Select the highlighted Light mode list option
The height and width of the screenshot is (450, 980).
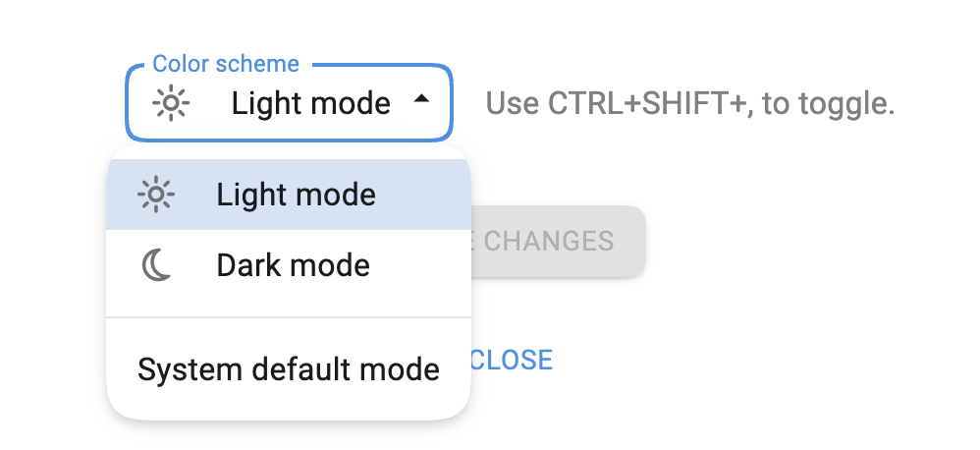[296, 195]
